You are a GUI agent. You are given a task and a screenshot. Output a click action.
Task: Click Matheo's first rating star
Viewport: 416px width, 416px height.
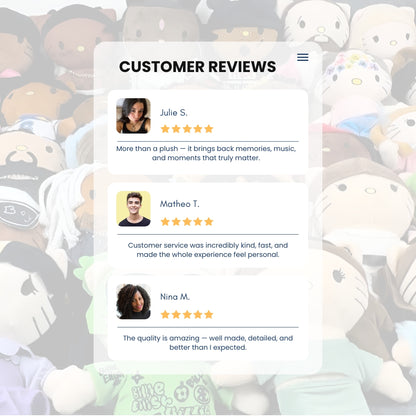(x=165, y=222)
